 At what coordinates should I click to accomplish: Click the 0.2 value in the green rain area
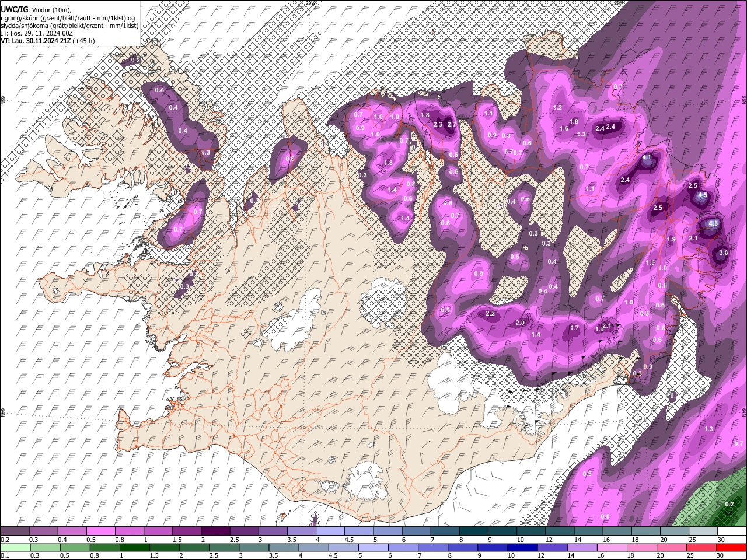point(729,504)
